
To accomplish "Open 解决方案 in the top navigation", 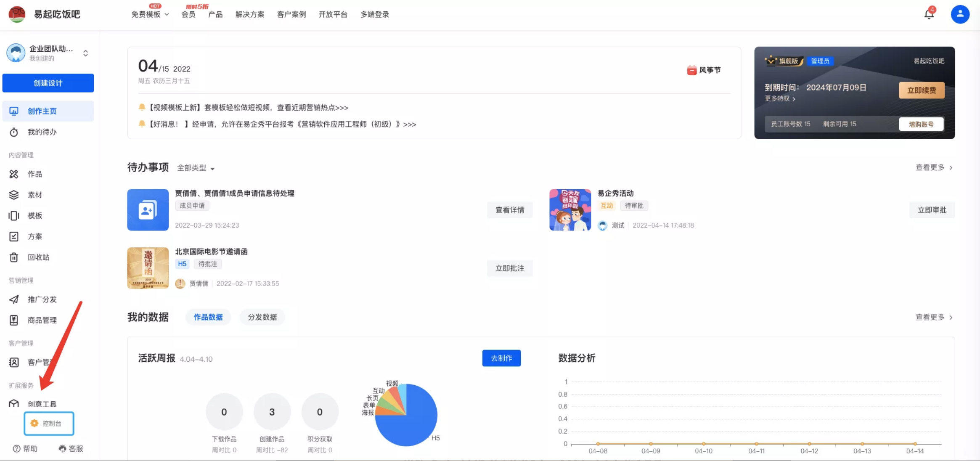I will tap(250, 14).
